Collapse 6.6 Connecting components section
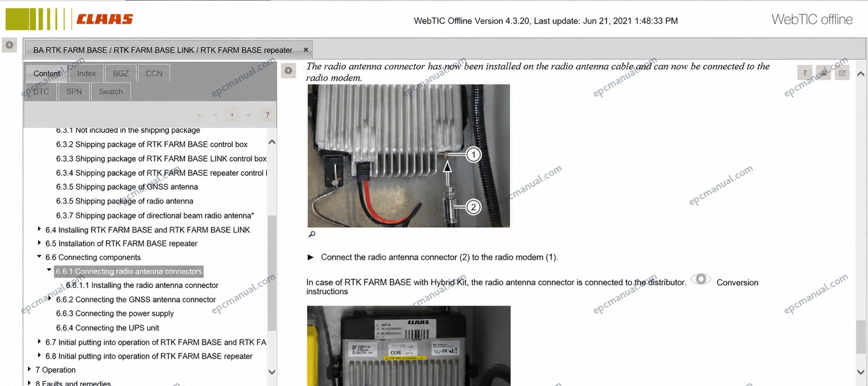 (40, 256)
